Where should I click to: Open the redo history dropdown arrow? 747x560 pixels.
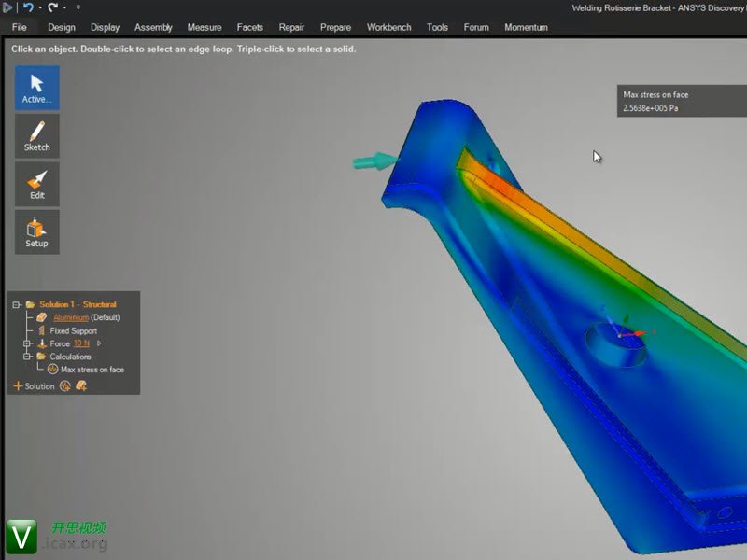[x=64, y=7]
